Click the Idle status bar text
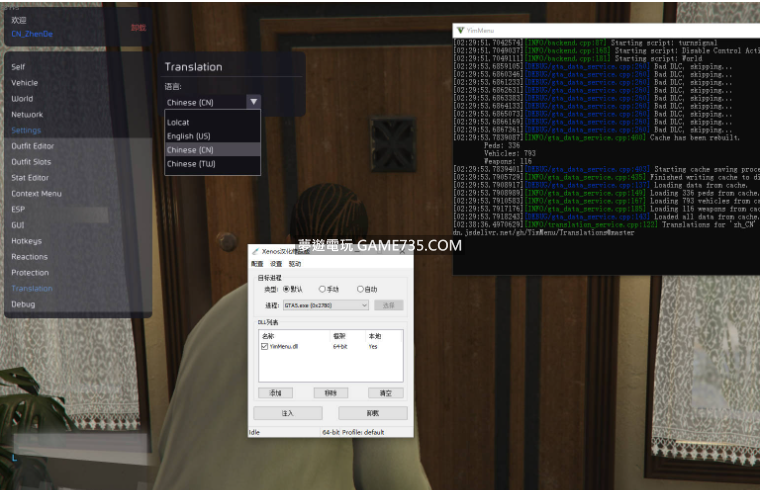Viewport: 760px width, 490px height. (x=254, y=432)
